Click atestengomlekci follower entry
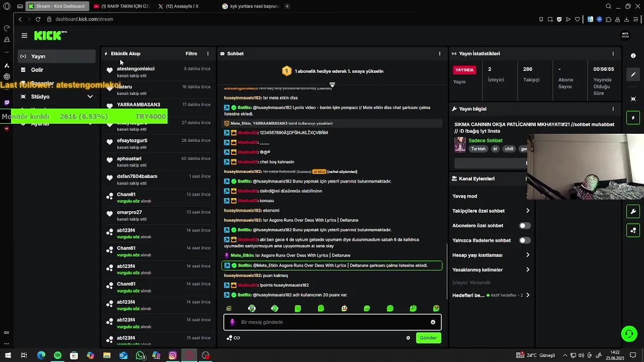Viewport: 644px width, 362px height. tap(158, 72)
